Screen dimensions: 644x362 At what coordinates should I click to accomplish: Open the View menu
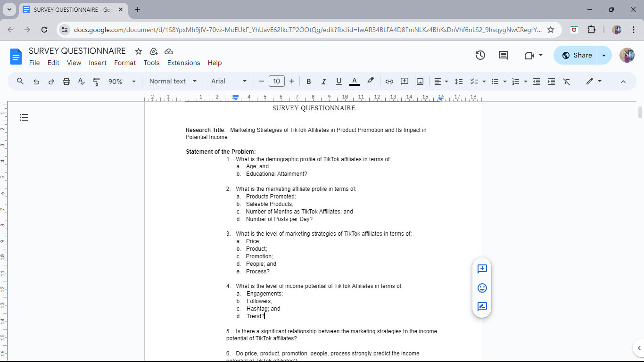[74, 63]
